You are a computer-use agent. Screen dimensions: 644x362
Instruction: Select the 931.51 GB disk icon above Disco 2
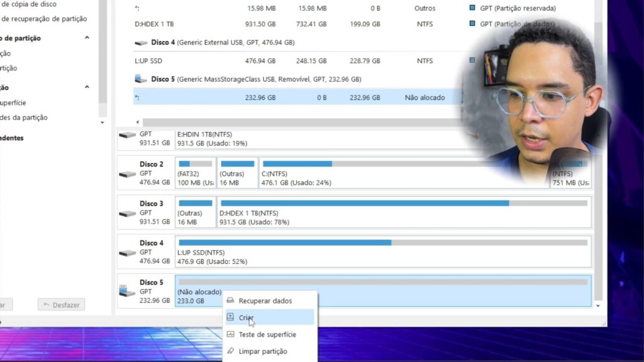(127, 134)
